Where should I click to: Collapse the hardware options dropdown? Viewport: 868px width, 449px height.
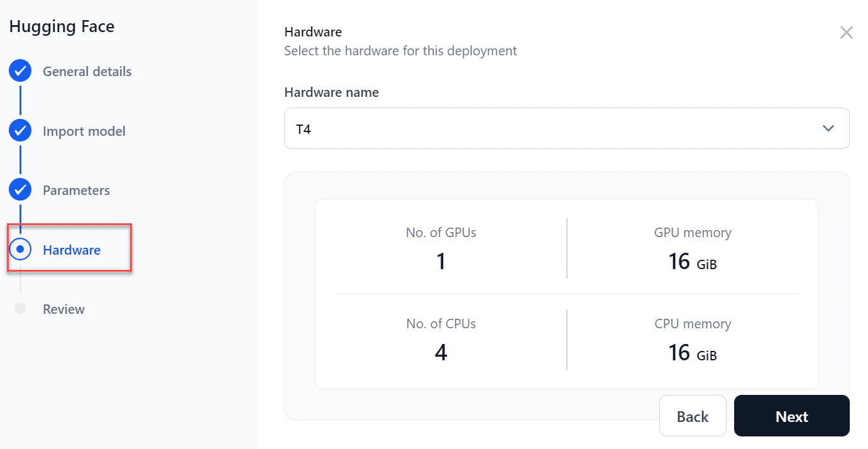click(x=828, y=128)
